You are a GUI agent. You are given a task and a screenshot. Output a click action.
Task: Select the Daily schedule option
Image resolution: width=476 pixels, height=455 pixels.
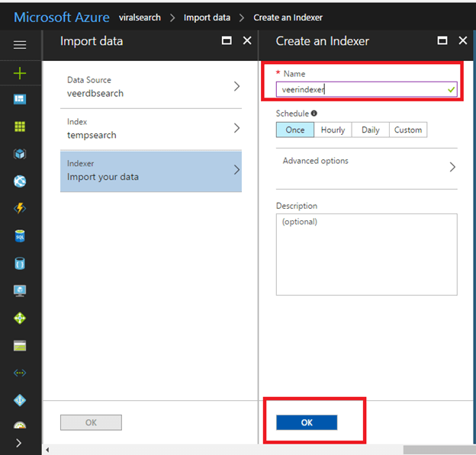pos(371,130)
